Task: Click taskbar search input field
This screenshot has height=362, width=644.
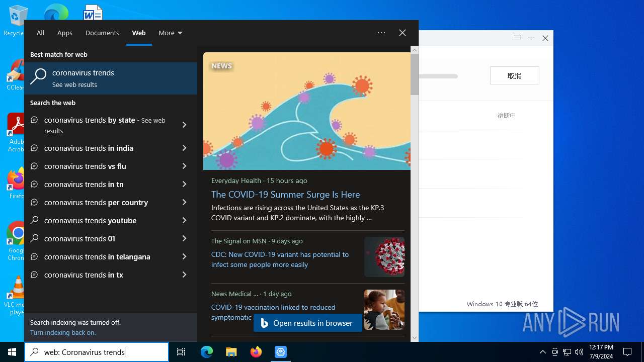Action: point(97,352)
